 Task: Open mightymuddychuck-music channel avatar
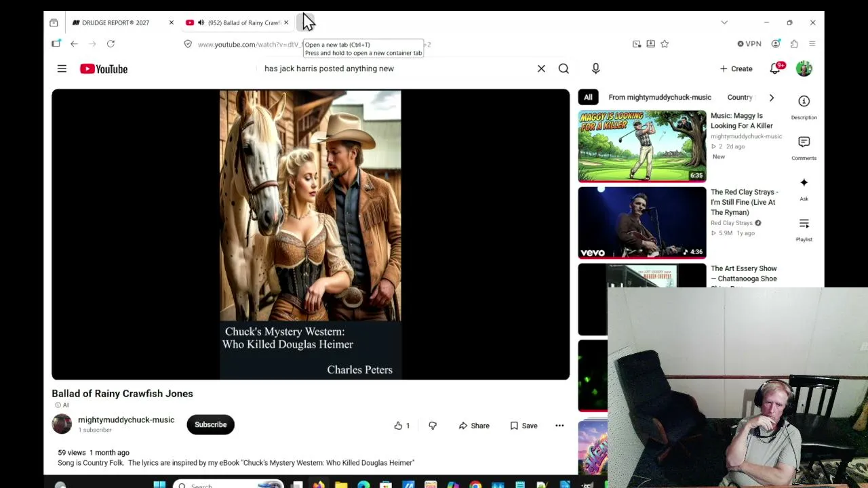pyautogui.click(x=62, y=424)
